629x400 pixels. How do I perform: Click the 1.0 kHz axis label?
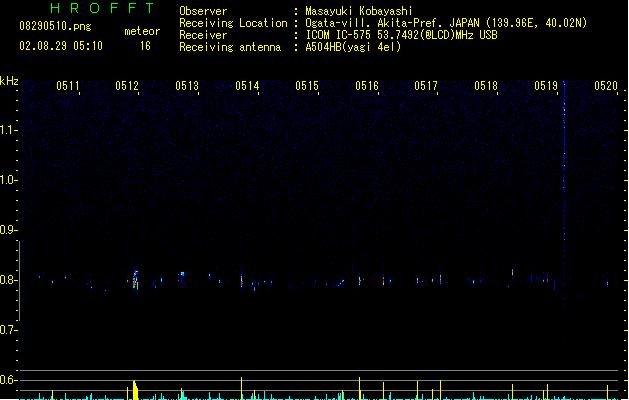[8, 180]
